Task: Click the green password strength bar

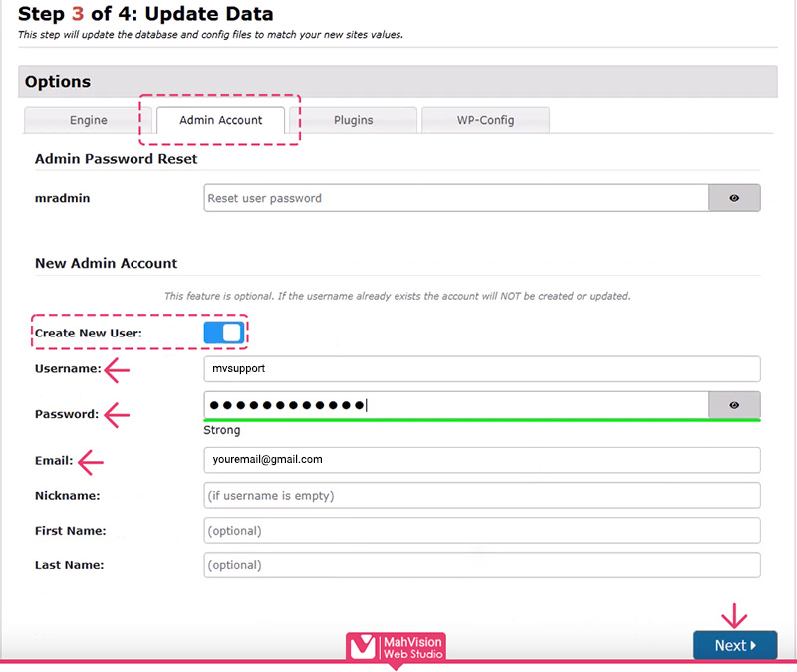Action: [482, 420]
